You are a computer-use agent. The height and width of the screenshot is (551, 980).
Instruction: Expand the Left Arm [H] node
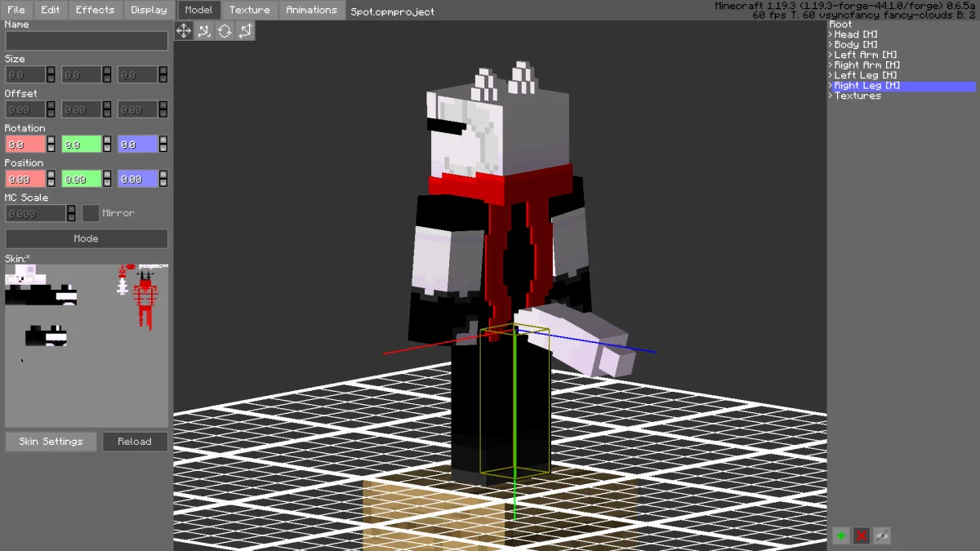coord(831,55)
